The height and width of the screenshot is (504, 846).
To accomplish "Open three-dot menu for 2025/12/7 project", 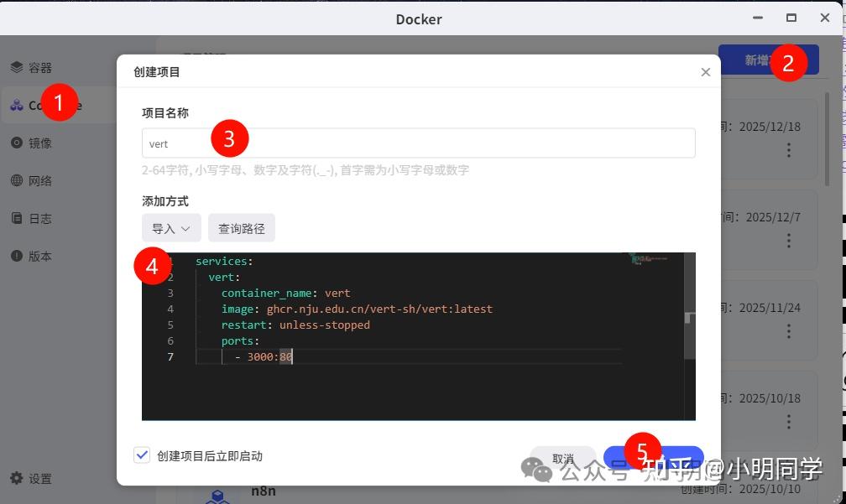I will 789,241.
